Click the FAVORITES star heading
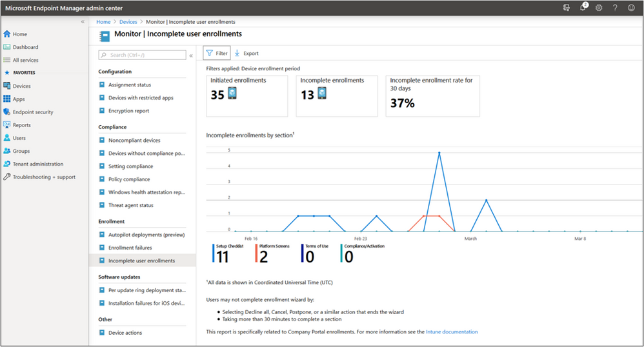 20,73
